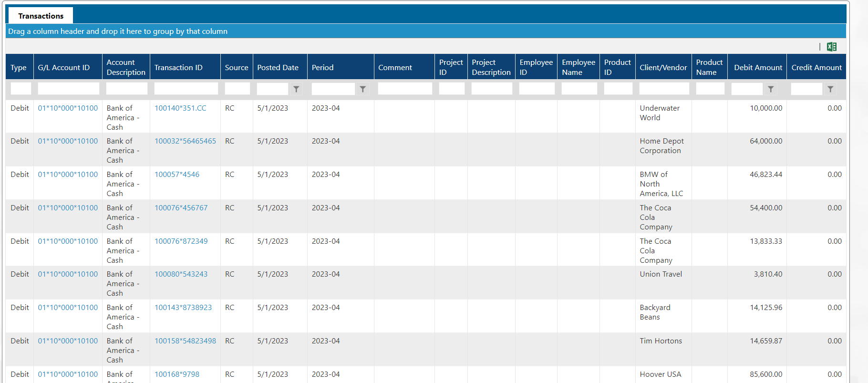Click the Export to Excel icon

coord(832,47)
